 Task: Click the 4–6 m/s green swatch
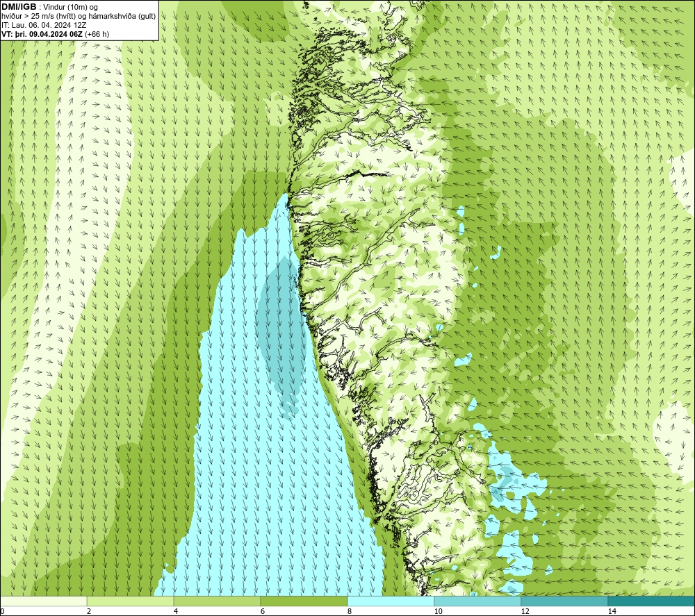[x=217, y=601]
